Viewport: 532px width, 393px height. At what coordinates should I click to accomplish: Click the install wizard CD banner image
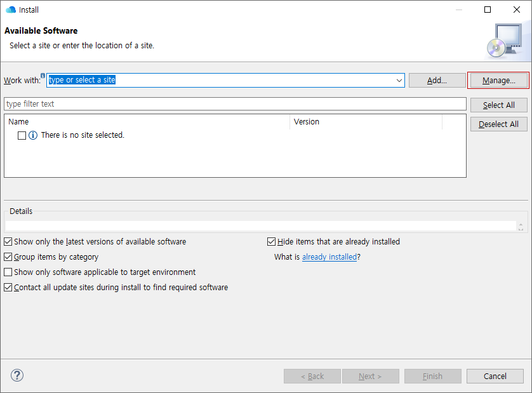(x=505, y=40)
